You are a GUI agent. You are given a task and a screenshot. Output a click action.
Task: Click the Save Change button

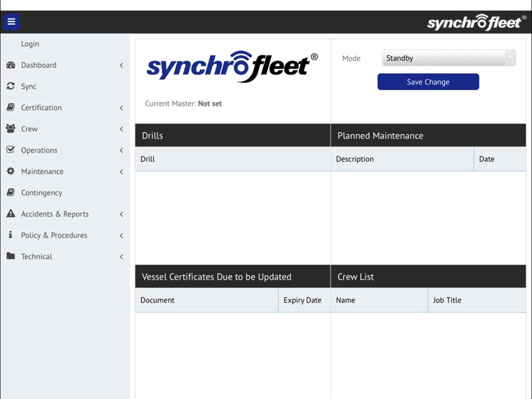[x=428, y=82]
